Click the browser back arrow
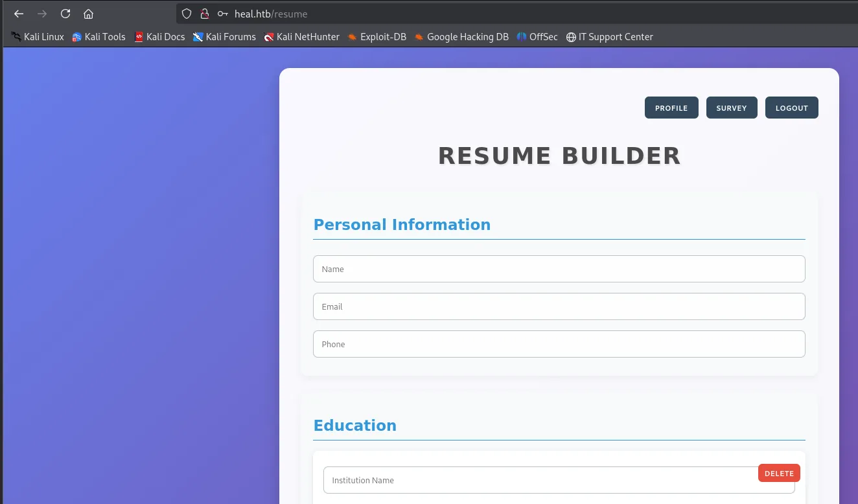The height and width of the screenshot is (504, 858). tap(19, 14)
